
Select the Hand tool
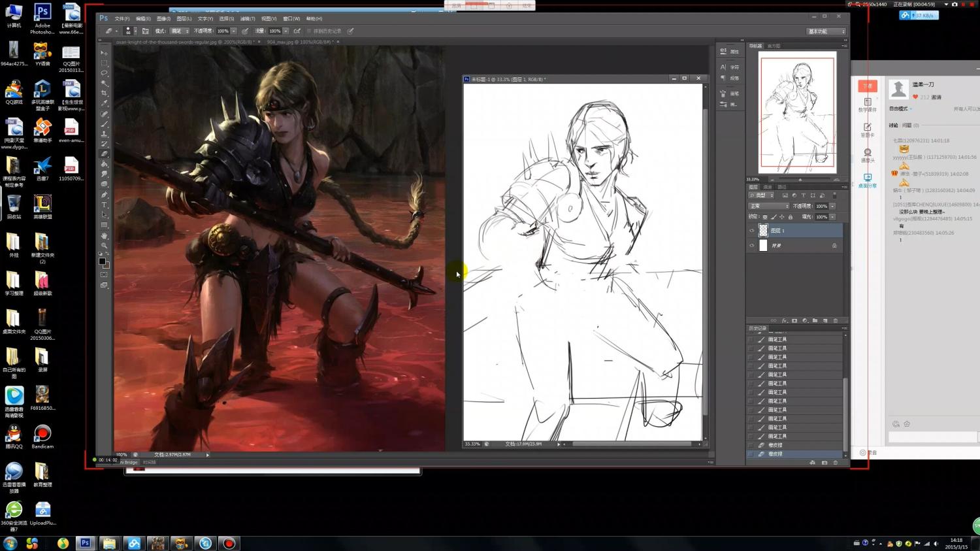coord(105,236)
